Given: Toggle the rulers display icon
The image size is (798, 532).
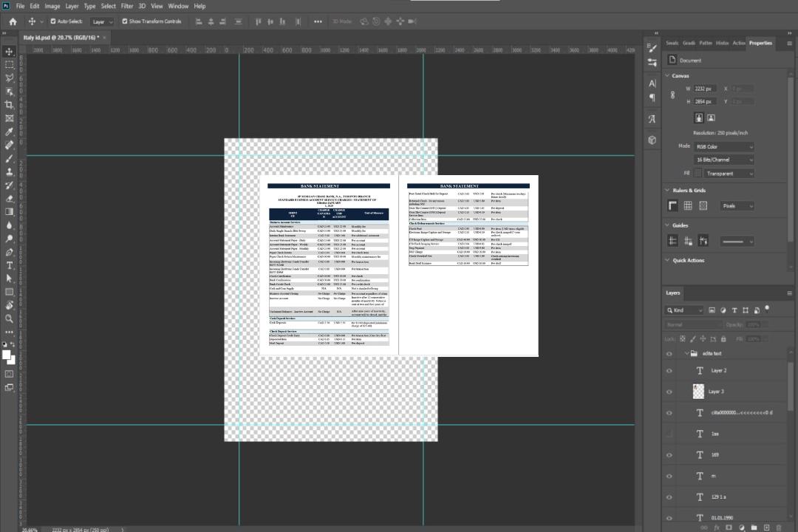Looking at the screenshot, I should pos(673,205).
